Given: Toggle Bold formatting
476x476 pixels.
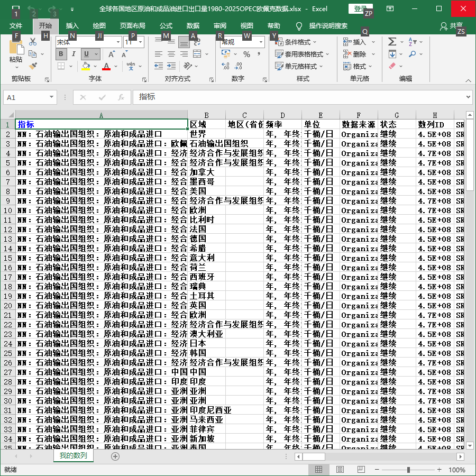Looking at the screenshot, I should [61, 54].
